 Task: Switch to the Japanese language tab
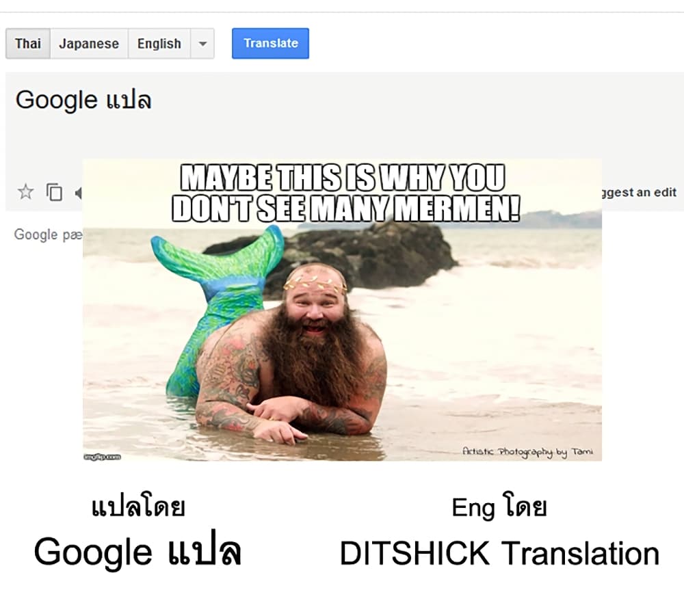pos(89,44)
